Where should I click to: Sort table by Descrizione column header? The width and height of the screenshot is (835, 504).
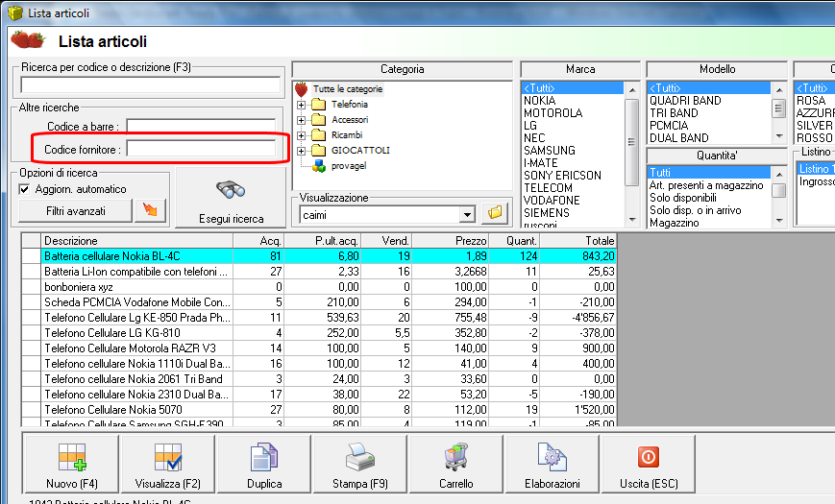(x=136, y=241)
